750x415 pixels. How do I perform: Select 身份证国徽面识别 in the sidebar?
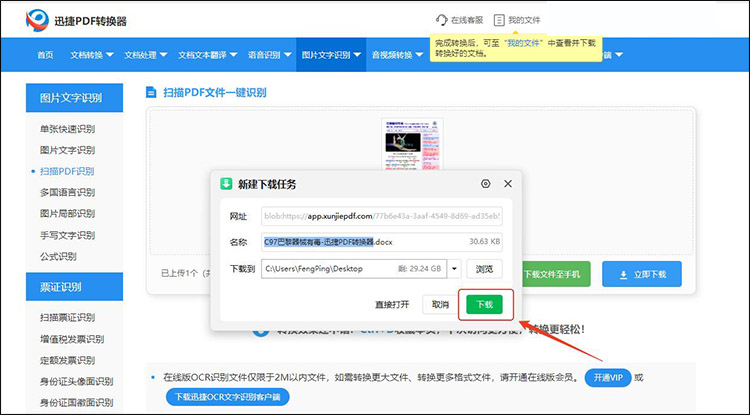(x=76, y=403)
